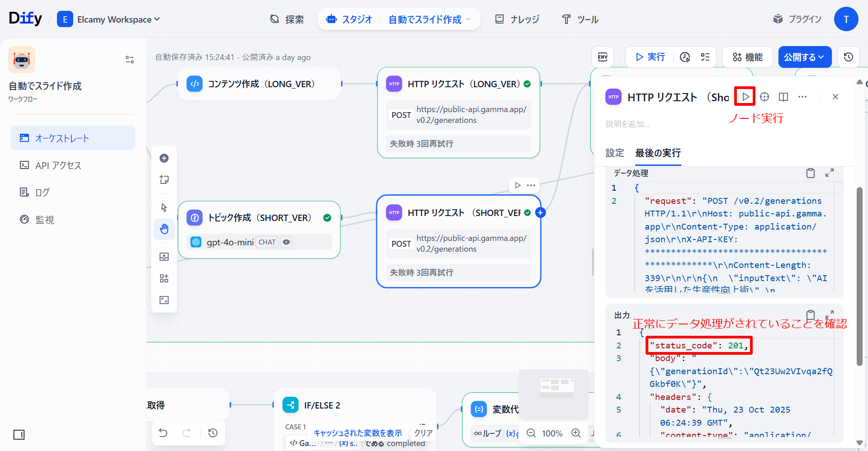Expand the 出力 code block to fullscreen
The width and height of the screenshot is (868, 451).
830,315
